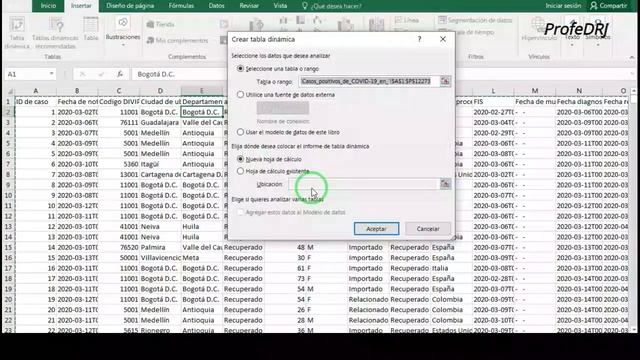This screenshot has width=640, height=360.
Task: Expand the Símbolos dropdown in the ribbon
Action: pos(598,44)
